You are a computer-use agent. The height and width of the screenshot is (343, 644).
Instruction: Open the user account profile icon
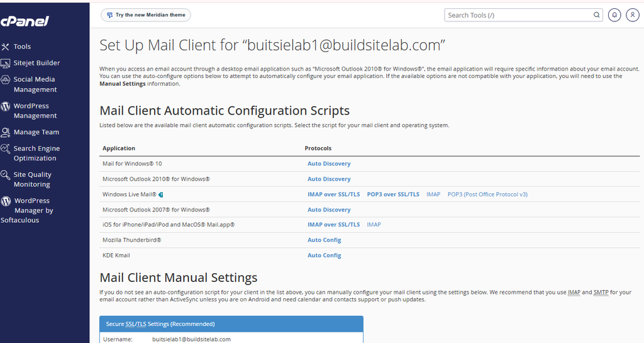(633, 15)
